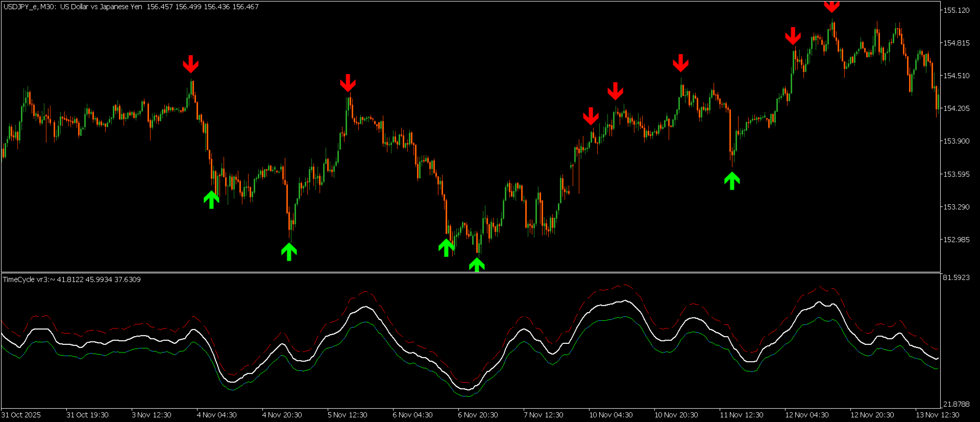
Task: Select the green buy arrow below the 11 Nov 12:30 low
Action: pos(732,181)
